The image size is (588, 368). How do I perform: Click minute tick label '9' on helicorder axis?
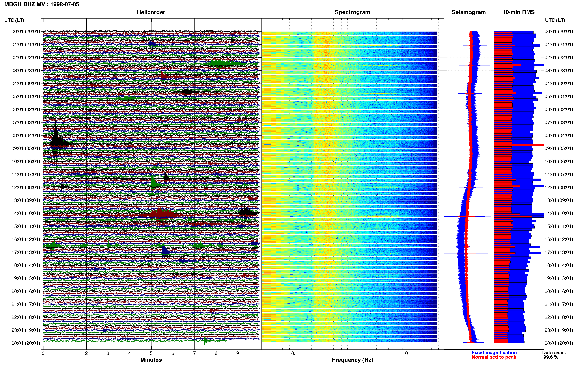pyautogui.click(x=238, y=353)
